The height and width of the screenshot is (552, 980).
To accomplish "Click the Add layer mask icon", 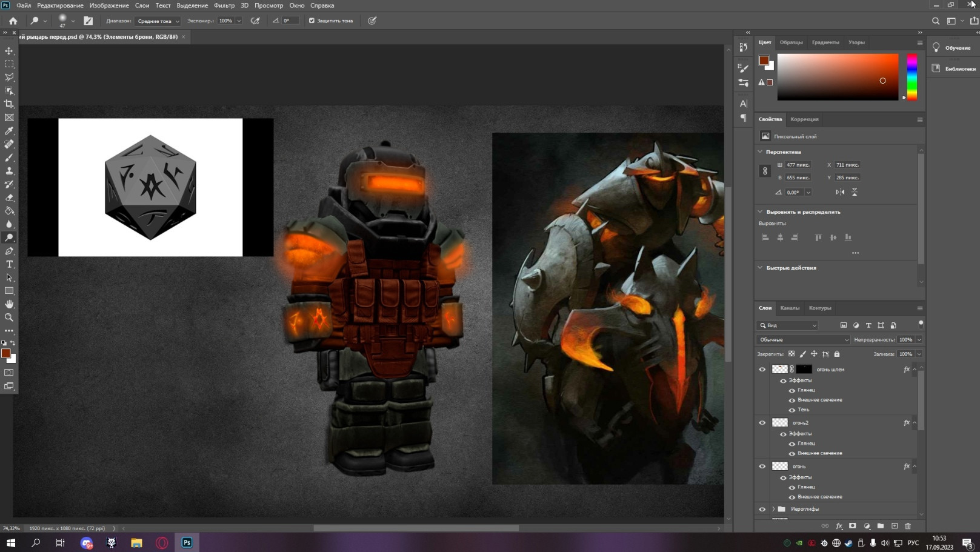I will coord(853,526).
